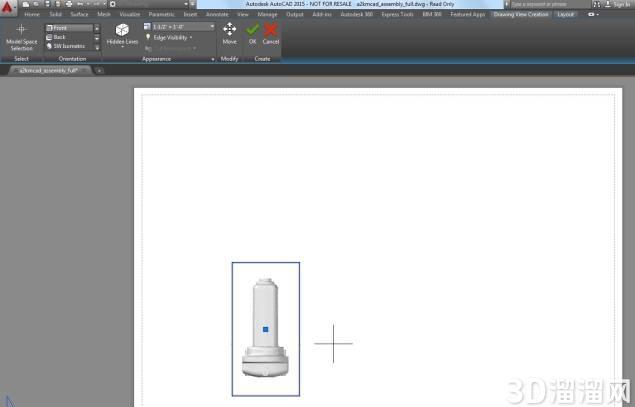Switch to the Solid ribbon tab

click(x=55, y=14)
